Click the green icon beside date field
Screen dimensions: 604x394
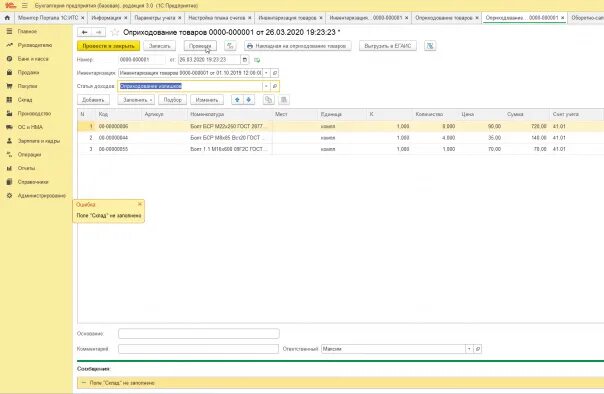257,60
